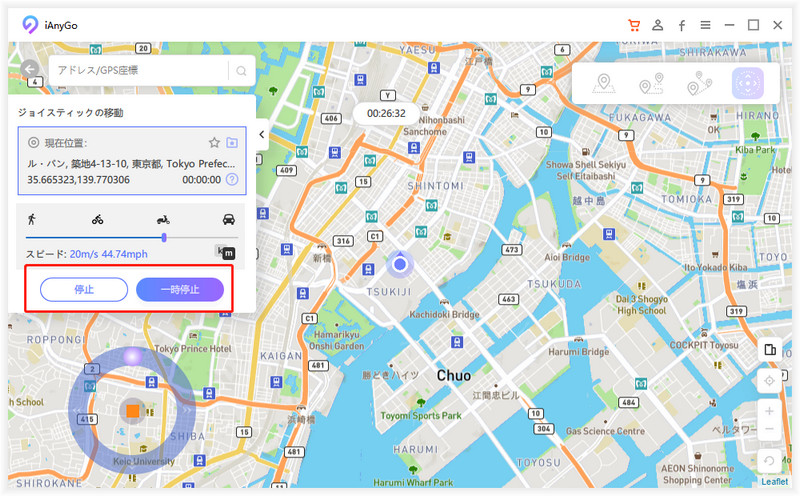Click the back arrow button

[30, 69]
